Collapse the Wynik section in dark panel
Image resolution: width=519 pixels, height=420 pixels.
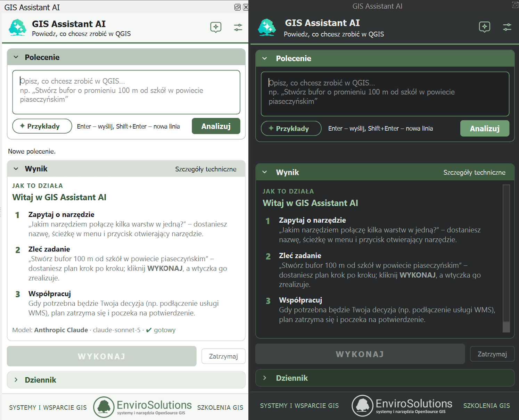tap(265, 172)
